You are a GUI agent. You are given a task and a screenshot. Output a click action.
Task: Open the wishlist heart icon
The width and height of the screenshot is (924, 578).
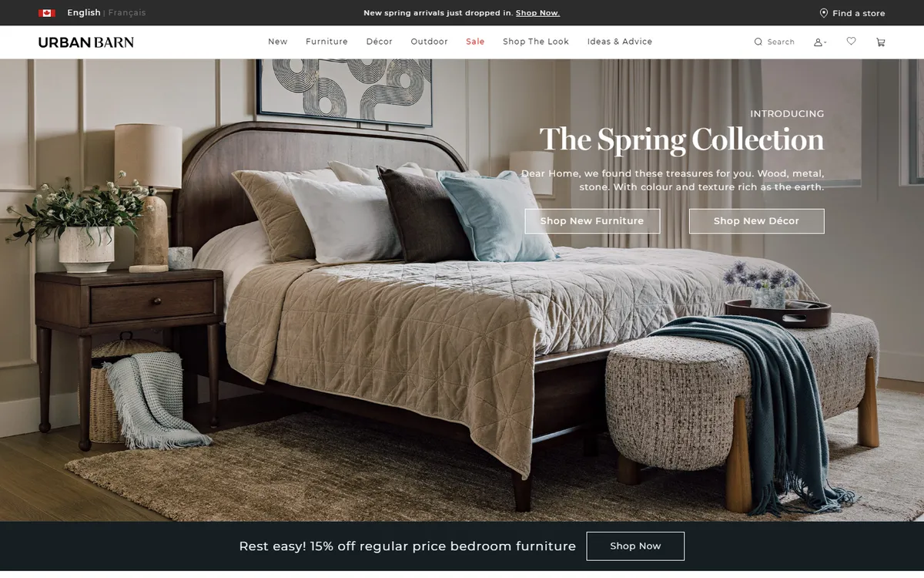[851, 42]
